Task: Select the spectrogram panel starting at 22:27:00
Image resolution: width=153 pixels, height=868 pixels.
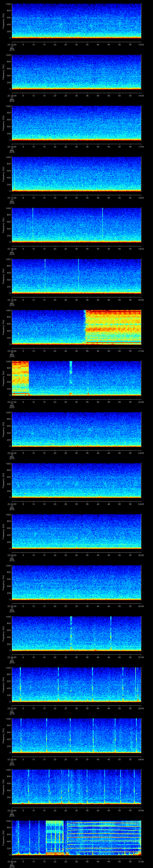Action: [x=76, y=685]
